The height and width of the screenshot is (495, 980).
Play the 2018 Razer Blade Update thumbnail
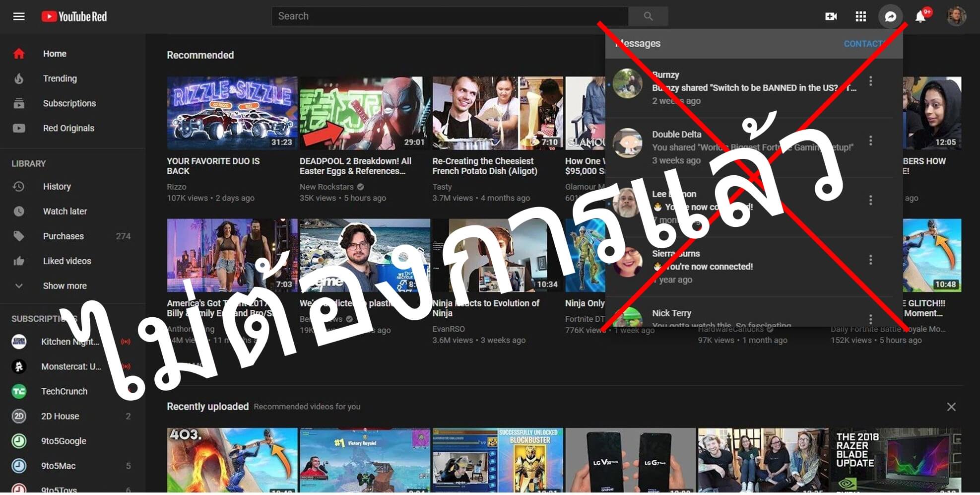point(896,460)
